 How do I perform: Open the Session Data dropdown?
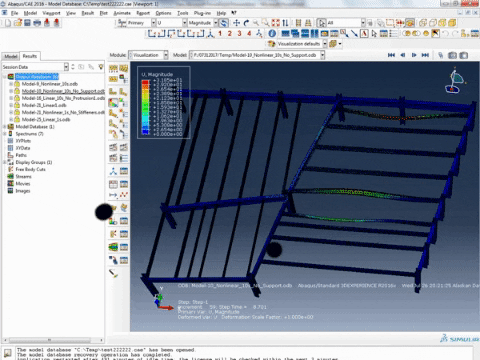pyautogui.click(x=66, y=67)
